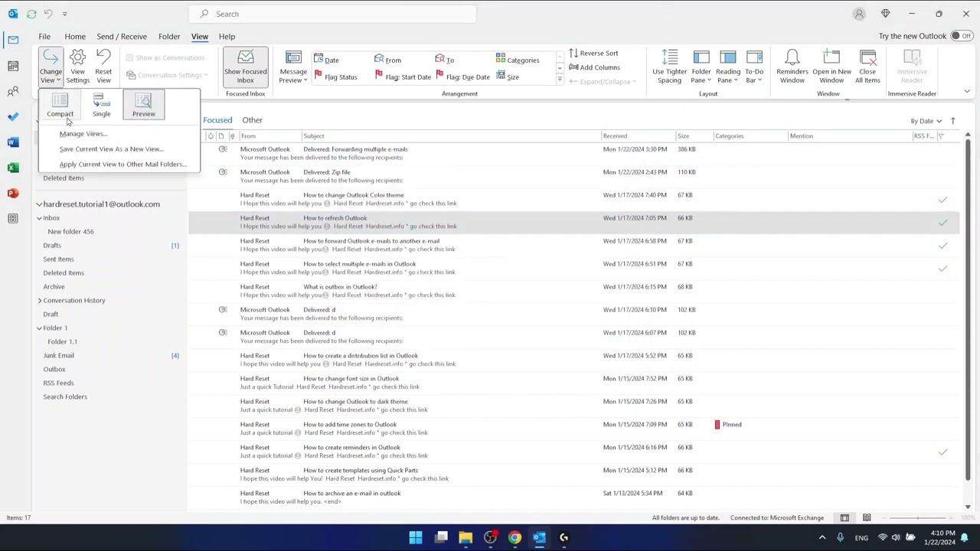Select the Preview view option

click(x=143, y=105)
